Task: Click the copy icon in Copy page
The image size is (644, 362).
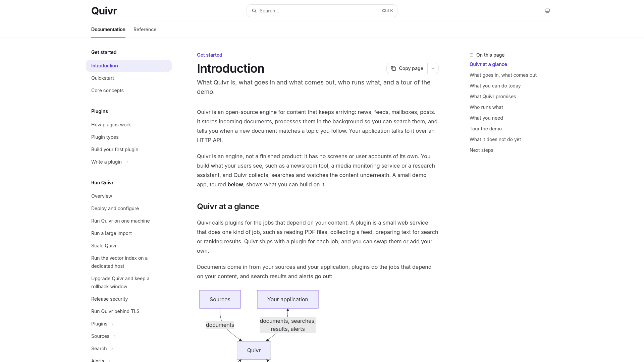Action: 393,68
